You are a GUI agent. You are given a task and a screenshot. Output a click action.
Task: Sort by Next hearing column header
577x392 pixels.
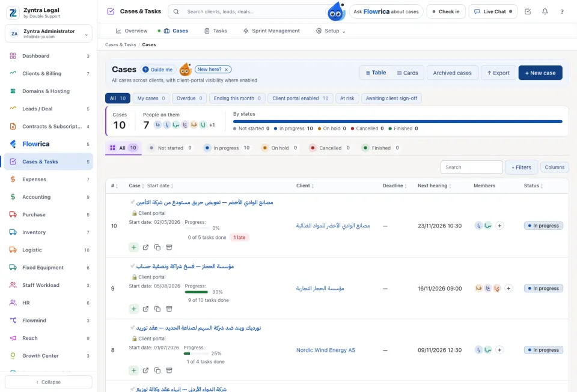click(434, 185)
